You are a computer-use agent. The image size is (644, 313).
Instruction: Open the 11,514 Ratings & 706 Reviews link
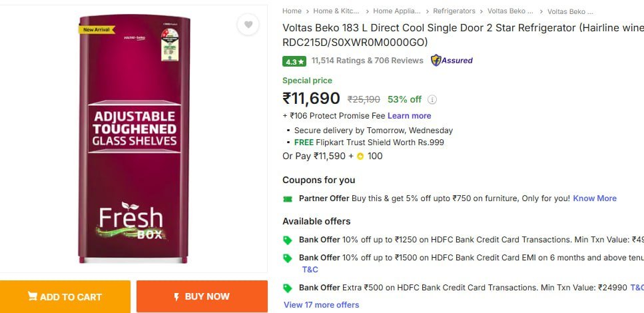tap(367, 61)
